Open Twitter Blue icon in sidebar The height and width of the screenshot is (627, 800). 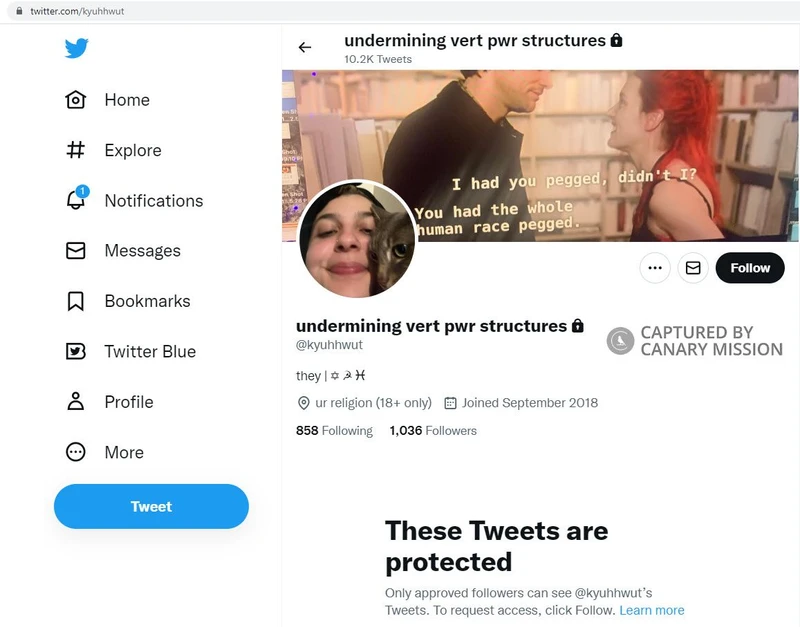coord(76,351)
